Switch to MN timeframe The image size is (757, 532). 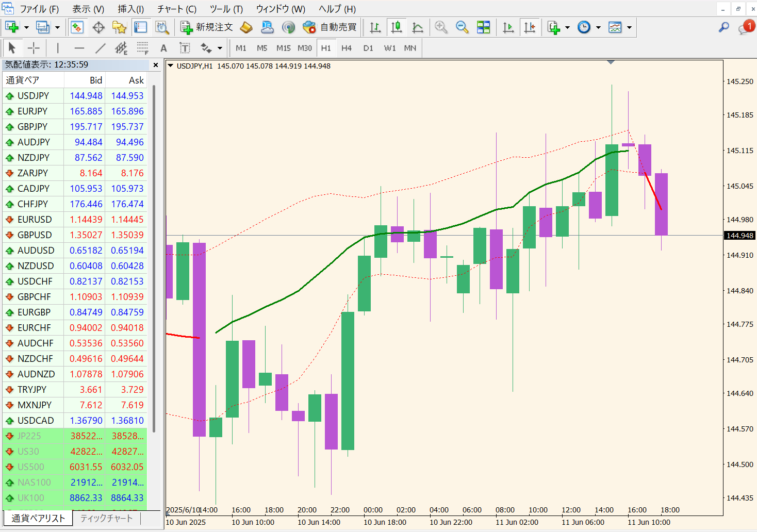tap(410, 48)
